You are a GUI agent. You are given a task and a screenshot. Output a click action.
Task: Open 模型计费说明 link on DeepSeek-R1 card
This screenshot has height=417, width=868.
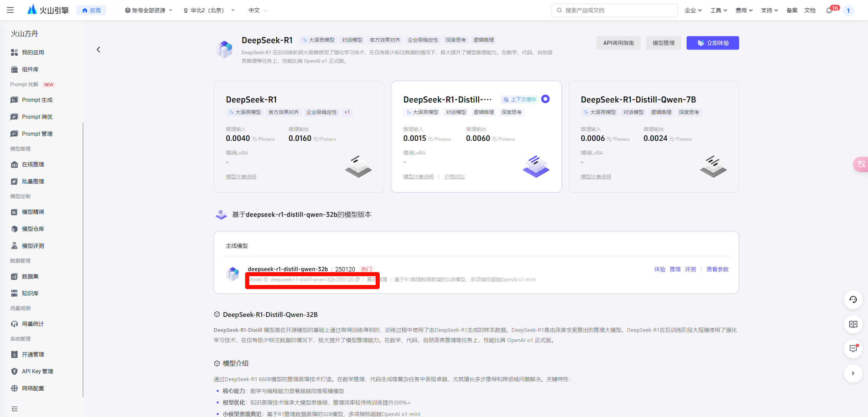241,177
